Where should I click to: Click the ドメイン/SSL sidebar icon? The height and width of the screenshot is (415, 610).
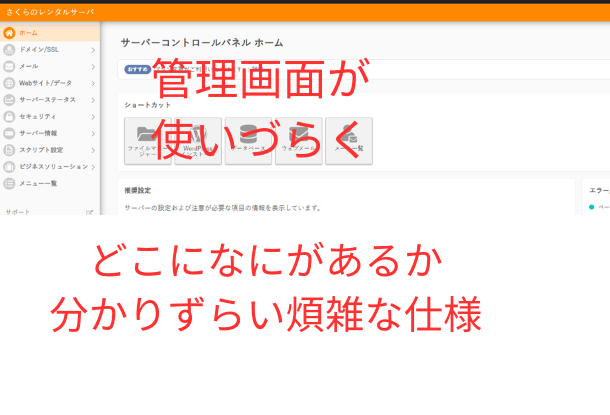(x=9, y=50)
